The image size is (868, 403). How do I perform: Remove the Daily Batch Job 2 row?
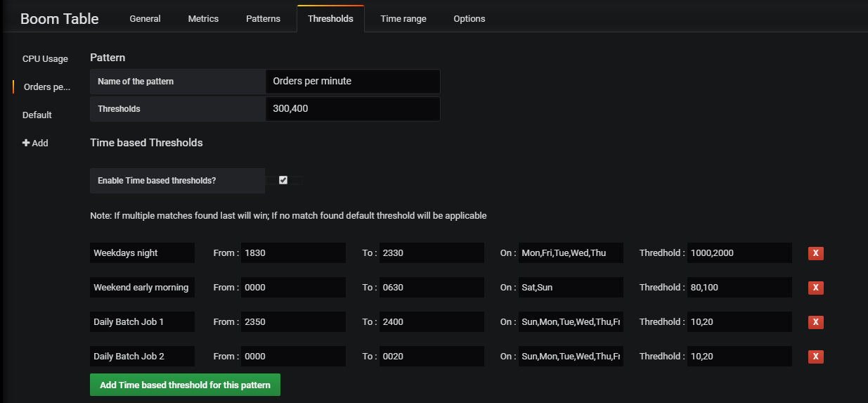[x=815, y=357]
